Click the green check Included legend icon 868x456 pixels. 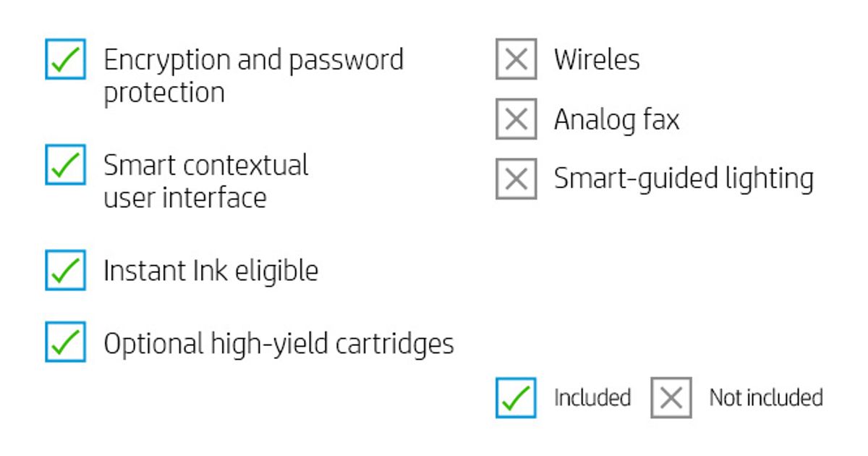pyautogui.click(x=516, y=397)
